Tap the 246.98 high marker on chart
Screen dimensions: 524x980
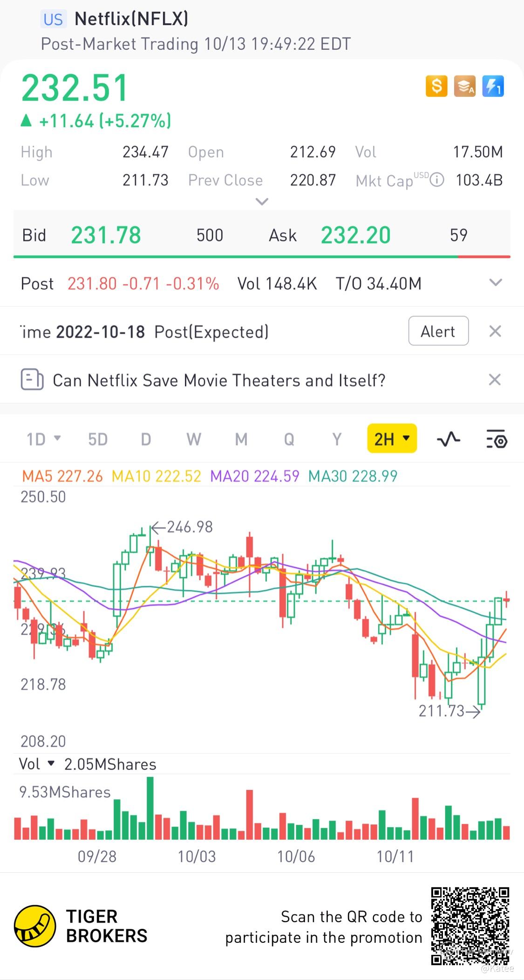pos(182,527)
